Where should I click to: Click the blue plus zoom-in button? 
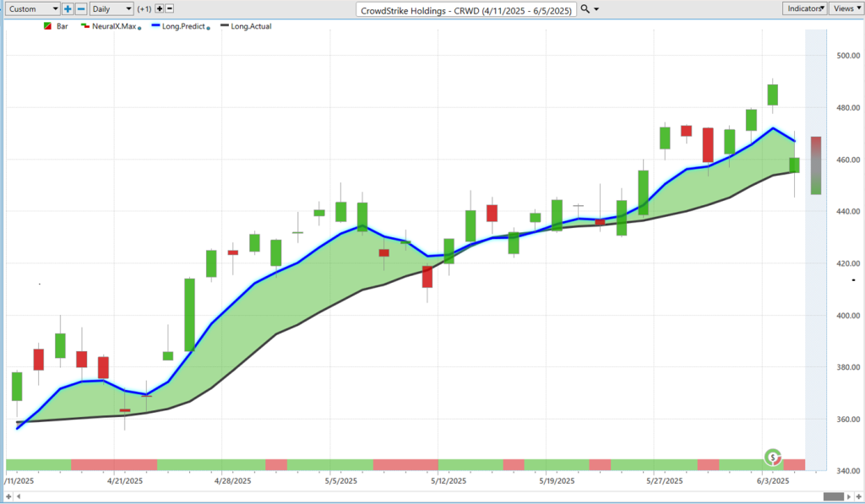click(68, 8)
